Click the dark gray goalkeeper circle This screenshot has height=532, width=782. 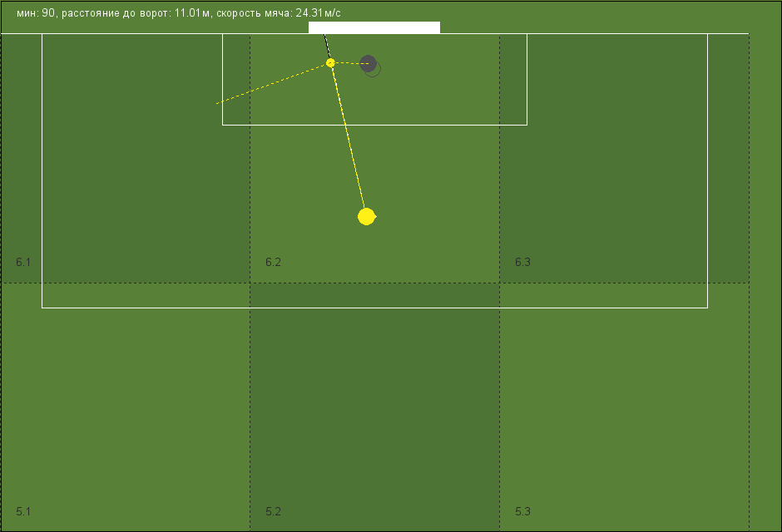(368, 64)
